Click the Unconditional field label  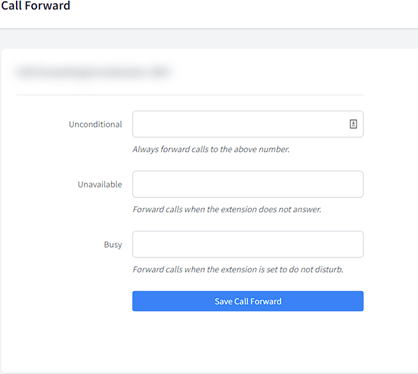(x=95, y=124)
